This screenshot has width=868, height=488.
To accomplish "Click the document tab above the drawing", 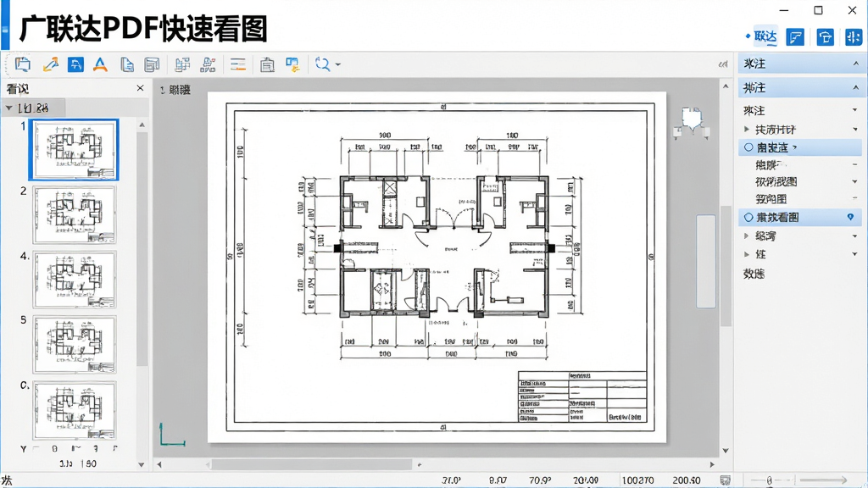I will point(175,90).
